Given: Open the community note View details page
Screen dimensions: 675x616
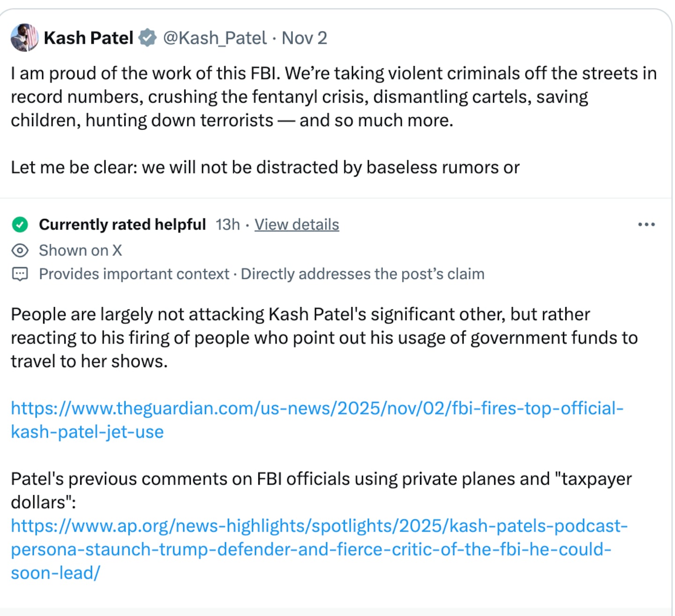Looking at the screenshot, I should point(297,225).
